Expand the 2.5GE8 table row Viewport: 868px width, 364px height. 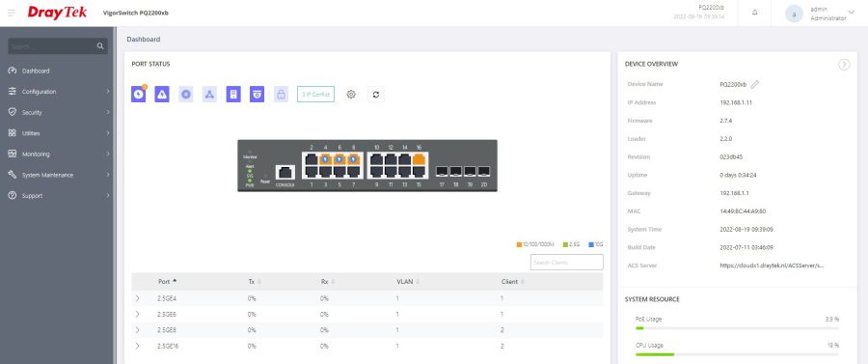137,329
